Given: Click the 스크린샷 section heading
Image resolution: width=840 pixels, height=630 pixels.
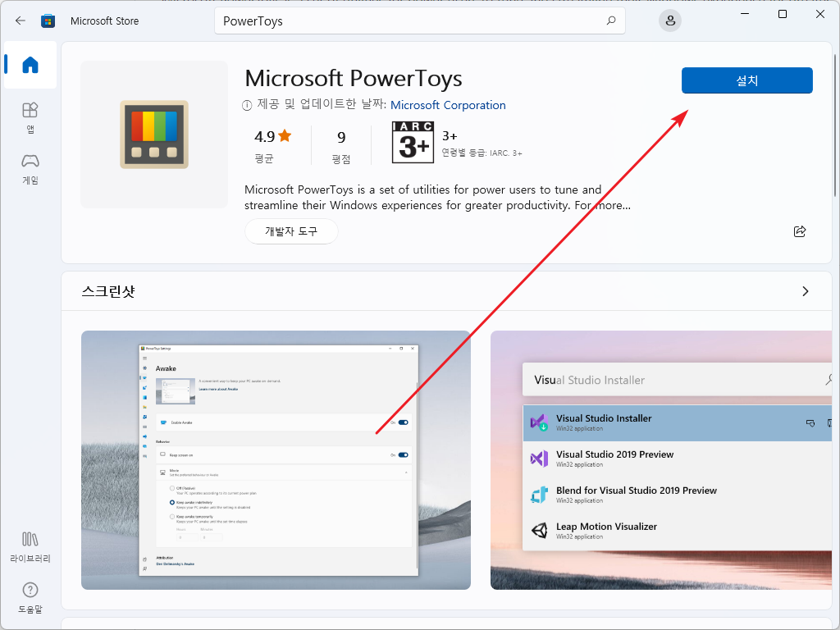Looking at the screenshot, I should (x=108, y=291).
